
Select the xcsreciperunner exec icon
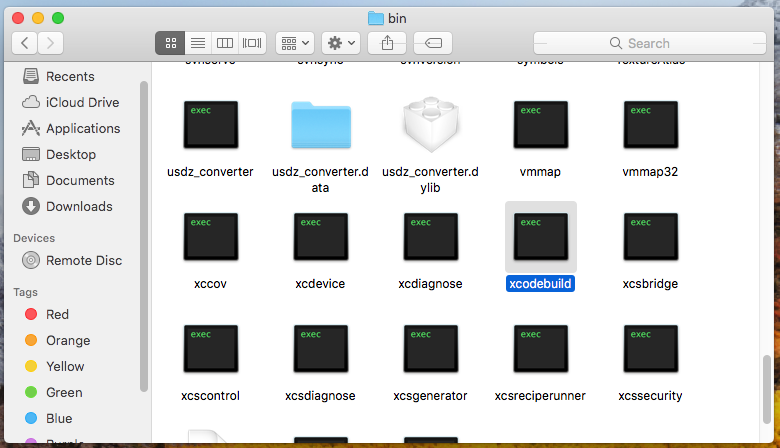[x=541, y=349]
